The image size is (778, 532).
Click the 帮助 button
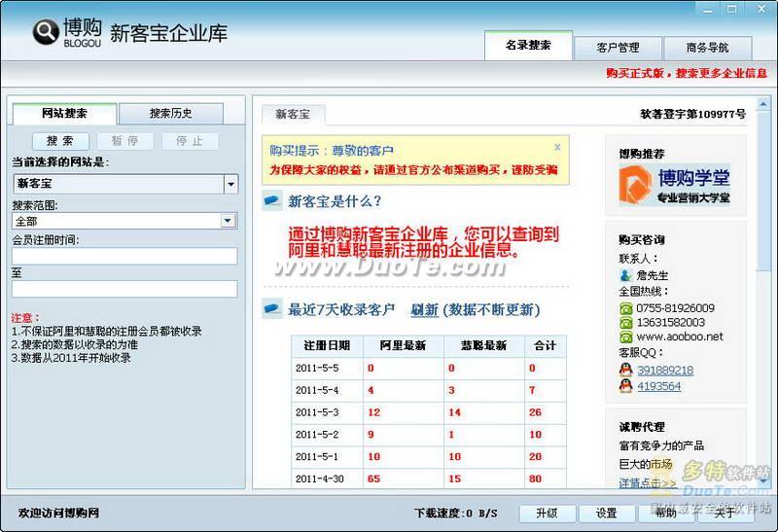coord(666,514)
